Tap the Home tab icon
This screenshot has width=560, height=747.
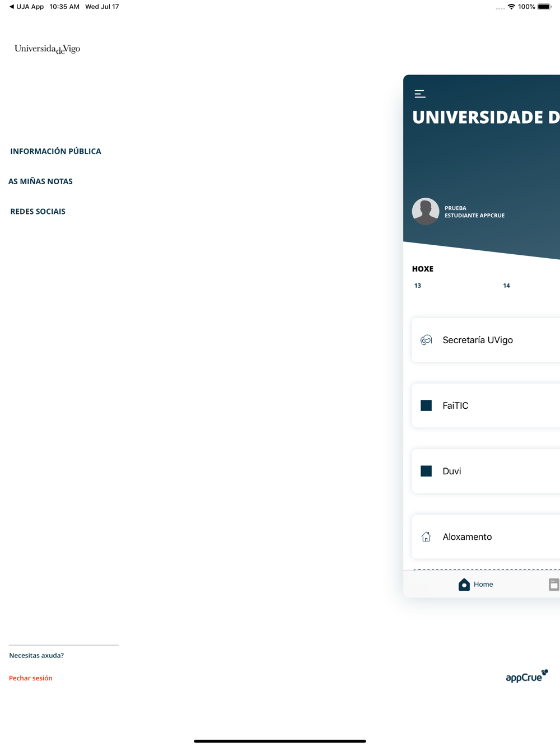click(x=464, y=585)
